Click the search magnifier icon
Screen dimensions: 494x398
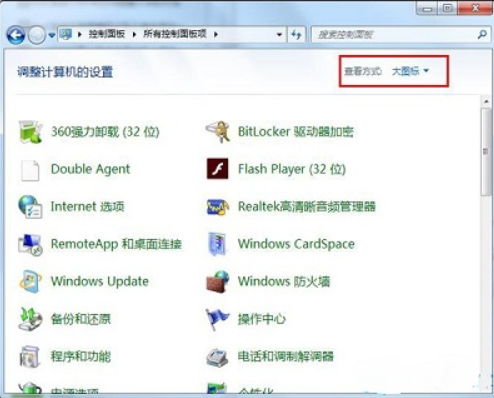[482, 34]
